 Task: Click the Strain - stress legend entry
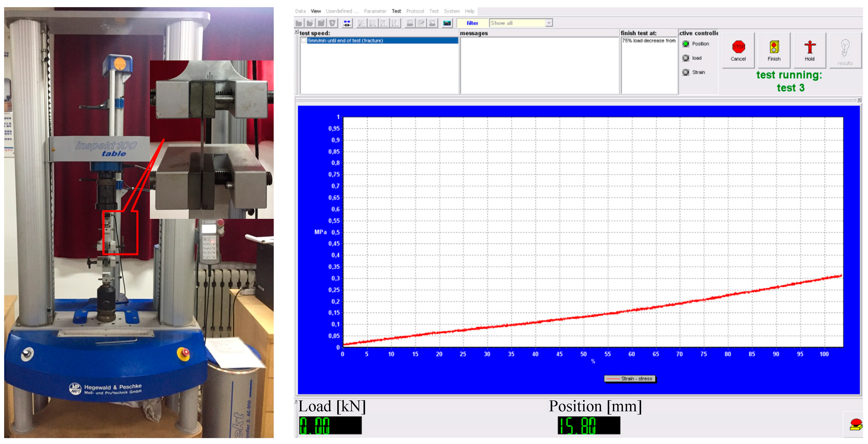click(630, 379)
